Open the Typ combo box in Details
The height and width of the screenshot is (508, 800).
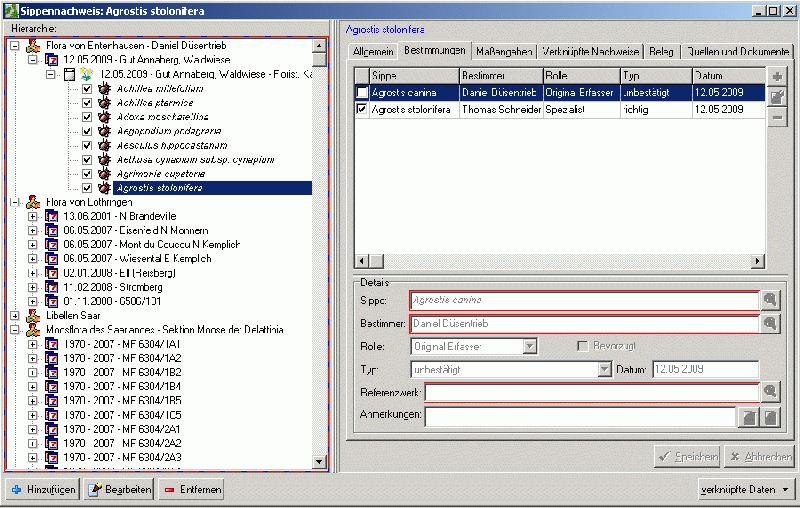[x=604, y=369]
